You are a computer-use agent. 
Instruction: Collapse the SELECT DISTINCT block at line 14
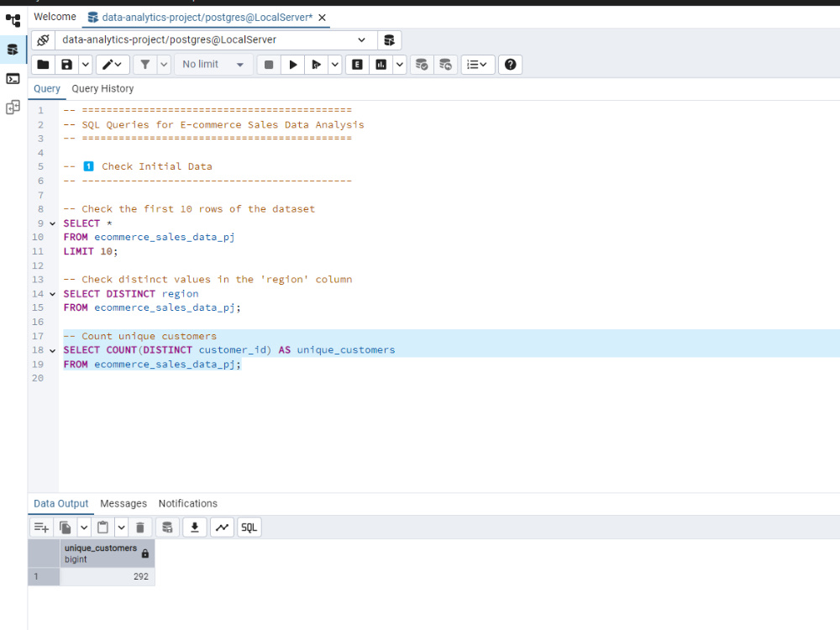point(52,294)
